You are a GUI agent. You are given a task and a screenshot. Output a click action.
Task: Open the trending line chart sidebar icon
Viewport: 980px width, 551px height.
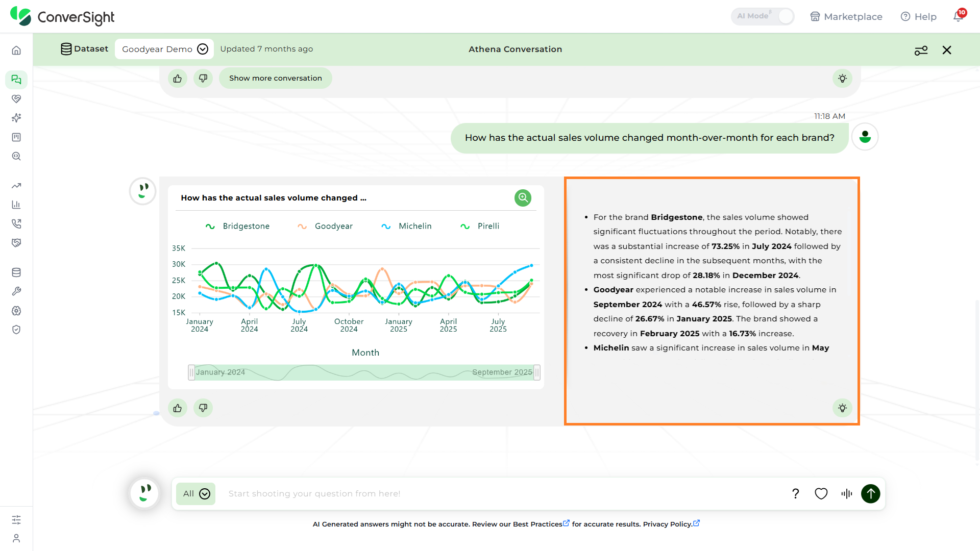(16, 186)
